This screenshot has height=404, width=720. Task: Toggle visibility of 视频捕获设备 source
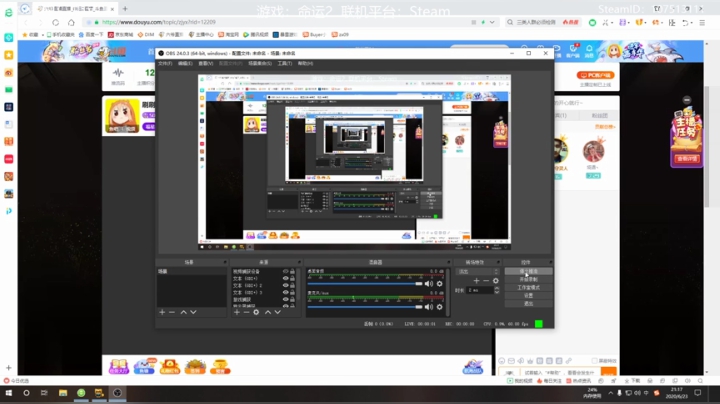click(286, 271)
